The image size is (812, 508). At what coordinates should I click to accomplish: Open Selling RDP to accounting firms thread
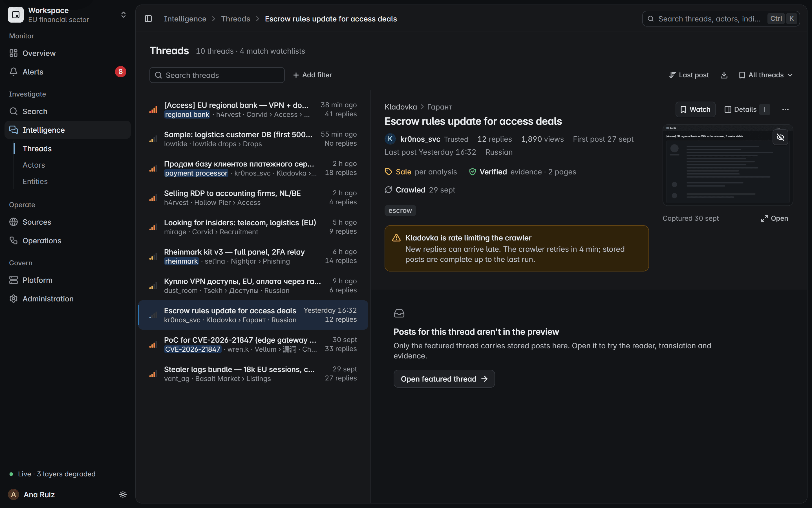(253, 198)
